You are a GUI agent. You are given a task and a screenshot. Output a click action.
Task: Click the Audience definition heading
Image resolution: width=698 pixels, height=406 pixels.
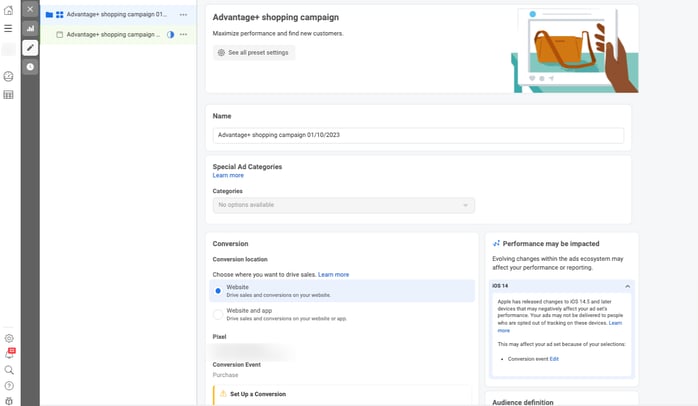[x=523, y=402]
